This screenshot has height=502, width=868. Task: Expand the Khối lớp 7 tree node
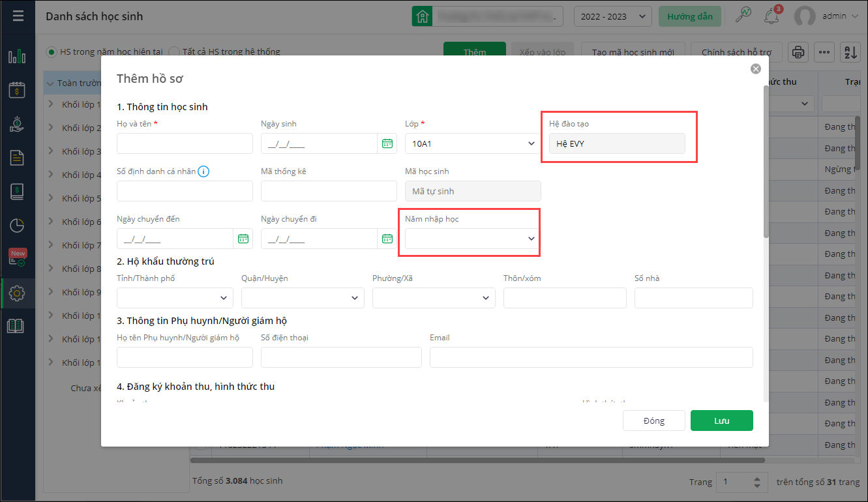tap(51, 245)
